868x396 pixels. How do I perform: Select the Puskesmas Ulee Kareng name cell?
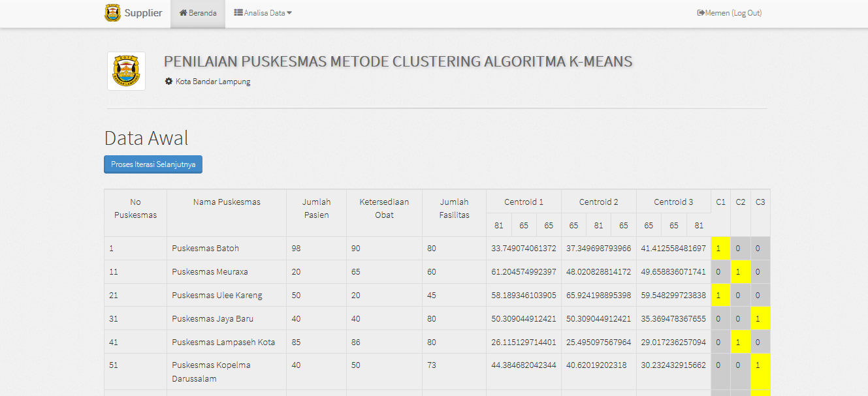tap(227, 296)
